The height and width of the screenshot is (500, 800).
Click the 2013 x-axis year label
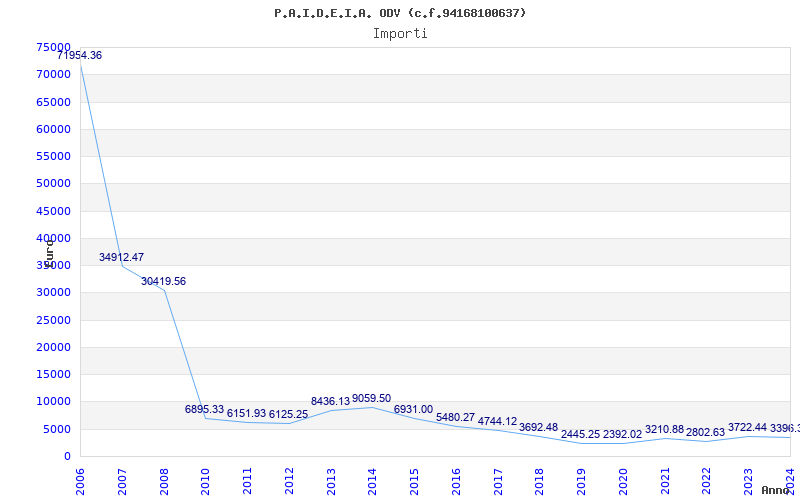[x=331, y=481]
